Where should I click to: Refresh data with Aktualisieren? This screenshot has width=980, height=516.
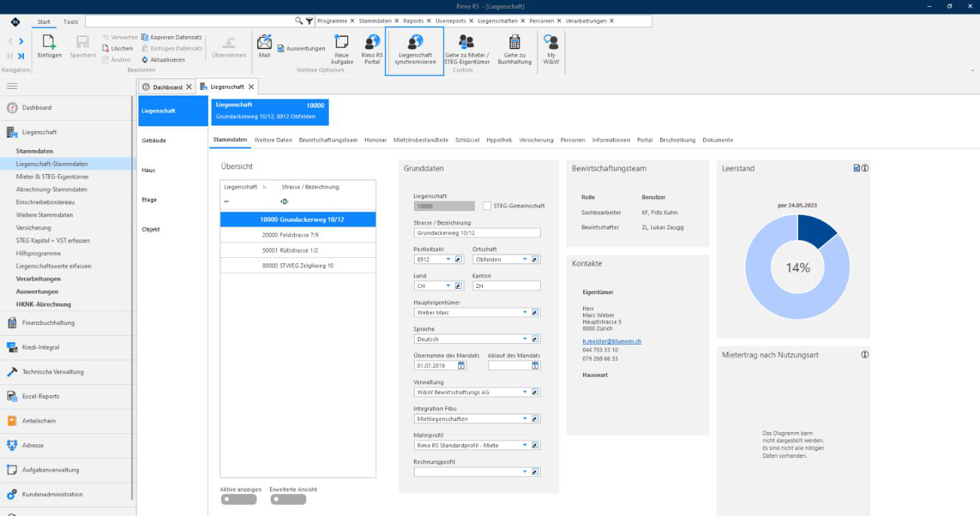click(163, 59)
